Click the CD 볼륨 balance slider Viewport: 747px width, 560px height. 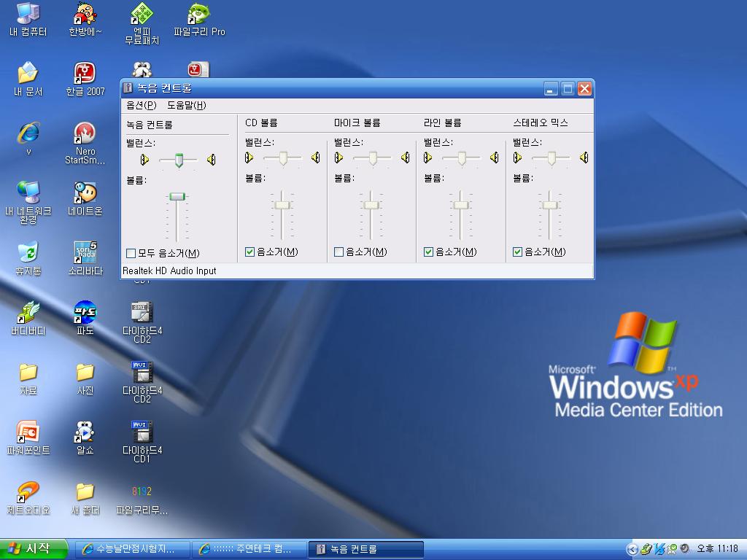coord(283,158)
